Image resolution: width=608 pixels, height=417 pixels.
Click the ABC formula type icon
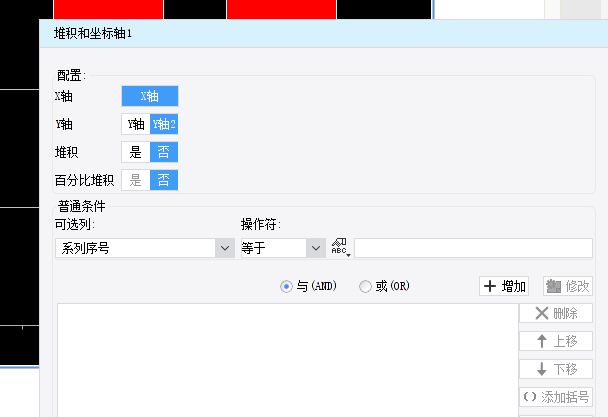click(341, 247)
